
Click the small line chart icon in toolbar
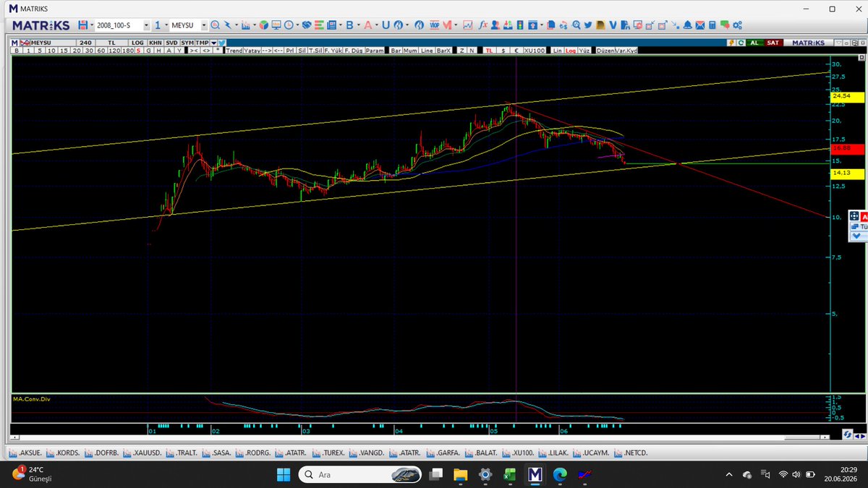468,25
